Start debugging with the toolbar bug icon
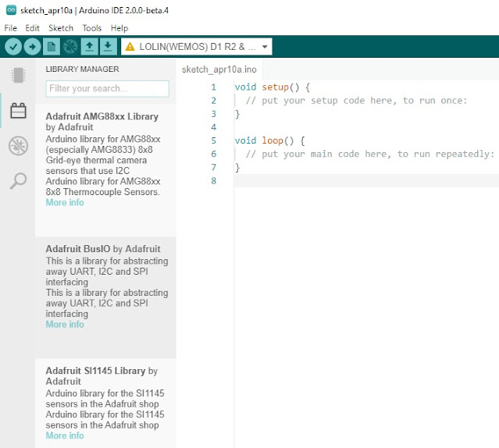Screen dimensions: 499x448 point(70,47)
